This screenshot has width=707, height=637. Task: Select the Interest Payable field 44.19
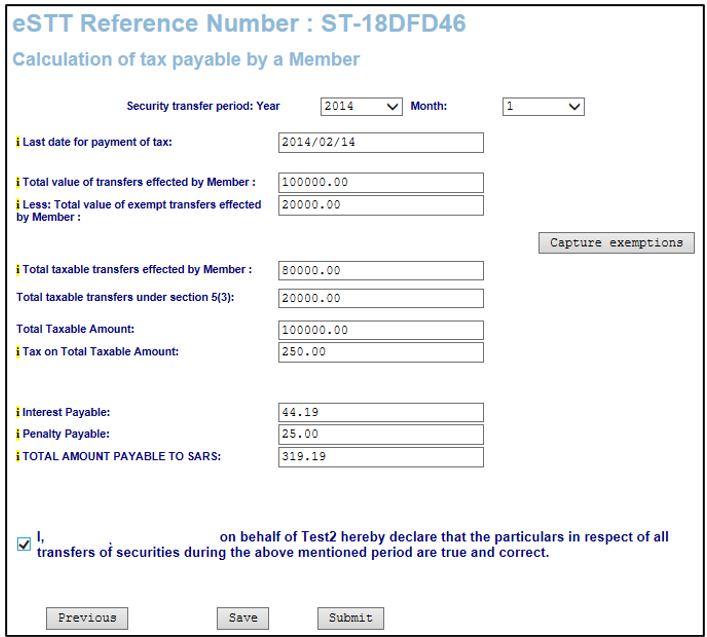pos(381,412)
